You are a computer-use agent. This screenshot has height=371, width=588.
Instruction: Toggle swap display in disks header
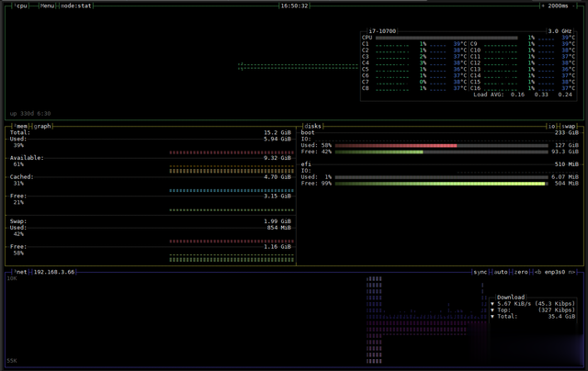click(569, 127)
